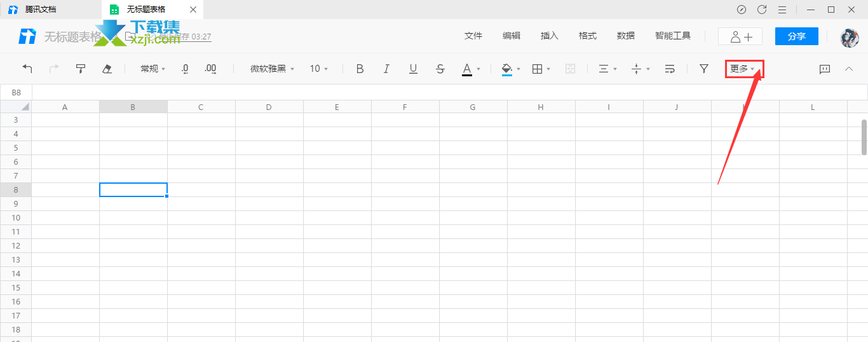868x342 pixels.
Task: Open the 编辑 menu
Action: tap(512, 36)
